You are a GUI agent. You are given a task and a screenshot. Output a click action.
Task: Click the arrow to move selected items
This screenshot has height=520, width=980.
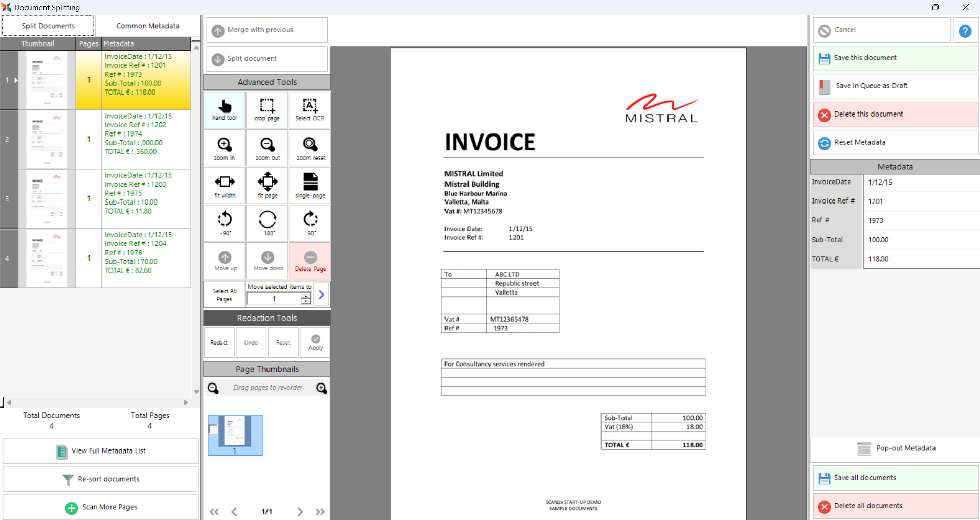click(x=321, y=295)
